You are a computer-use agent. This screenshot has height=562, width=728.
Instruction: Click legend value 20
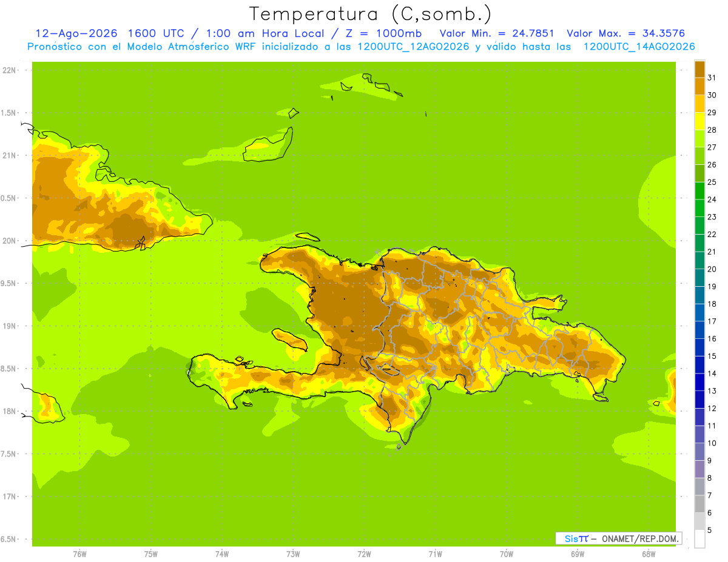tap(712, 269)
